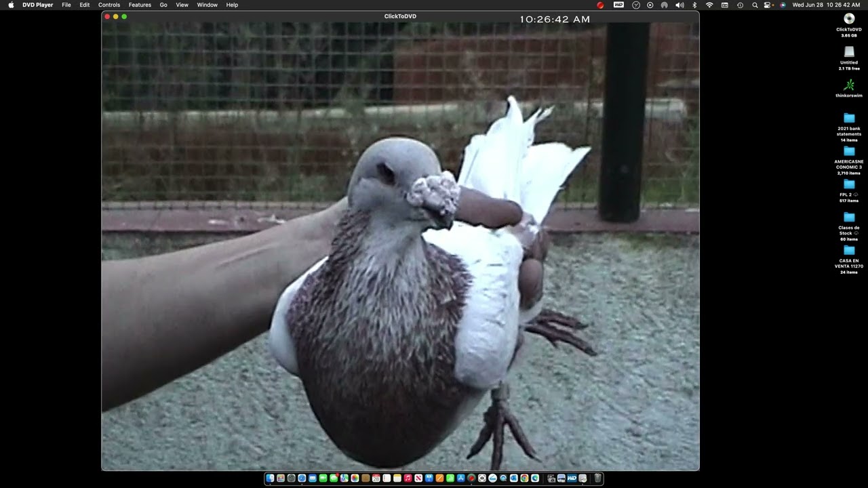The height and width of the screenshot is (488, 868).
Task: Select the thinkorswim icon on desktop
Action: [849, 85]
